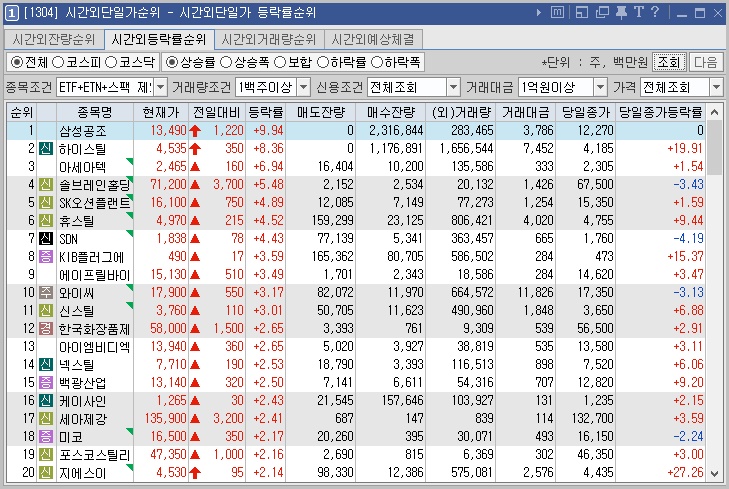Screen dimensions: 729x489
Task: Click the 종목명 column header
Action: 95,112
